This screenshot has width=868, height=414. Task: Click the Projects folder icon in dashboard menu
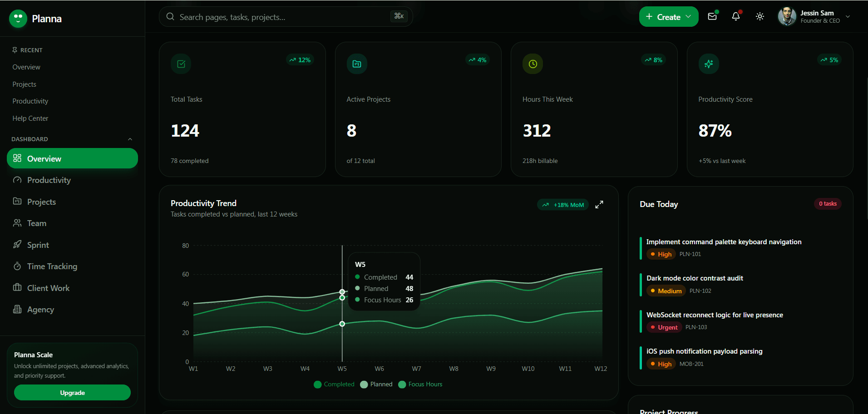(17, 202)
